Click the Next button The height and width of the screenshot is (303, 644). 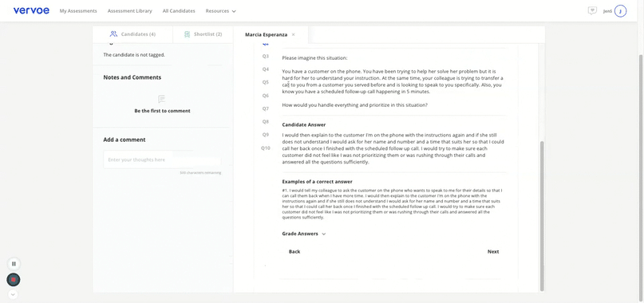point(493,252)
